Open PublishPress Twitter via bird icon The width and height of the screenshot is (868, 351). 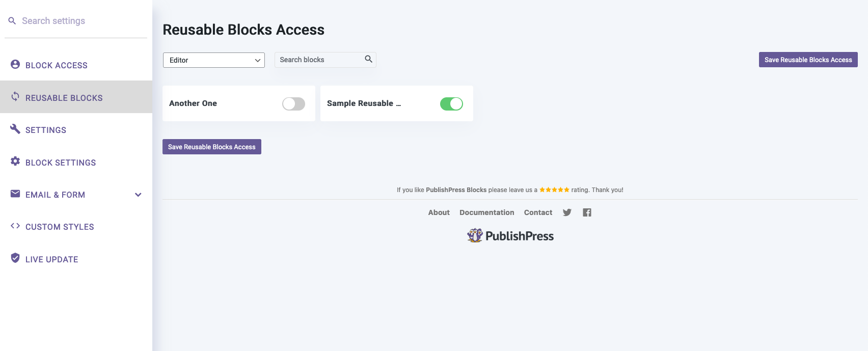(566, 212)
